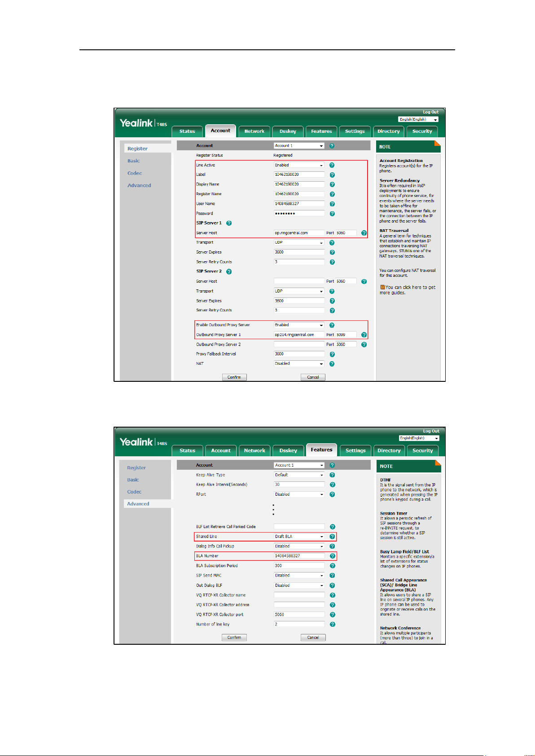Click help icon for Number of line key
This screenshot has height=756, width=535.
coord(333,625)
